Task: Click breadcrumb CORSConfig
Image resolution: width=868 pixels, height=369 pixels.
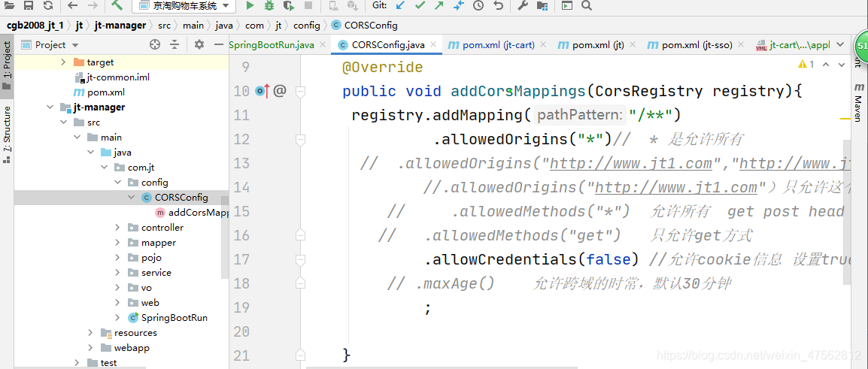Action: pos(364,26)
